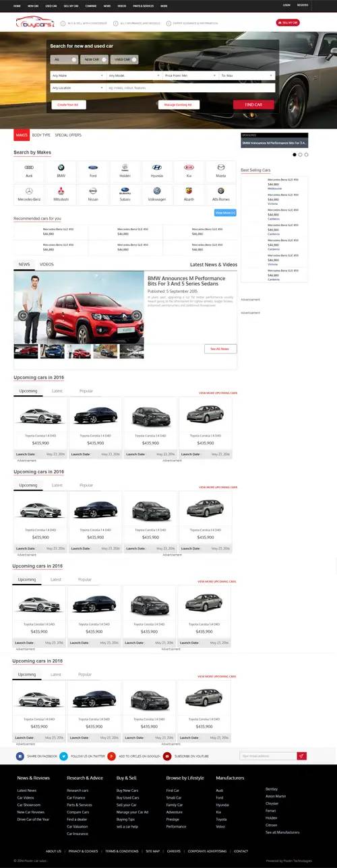Click the red Find Car button

pyautogui.click(x=253, y=104)
